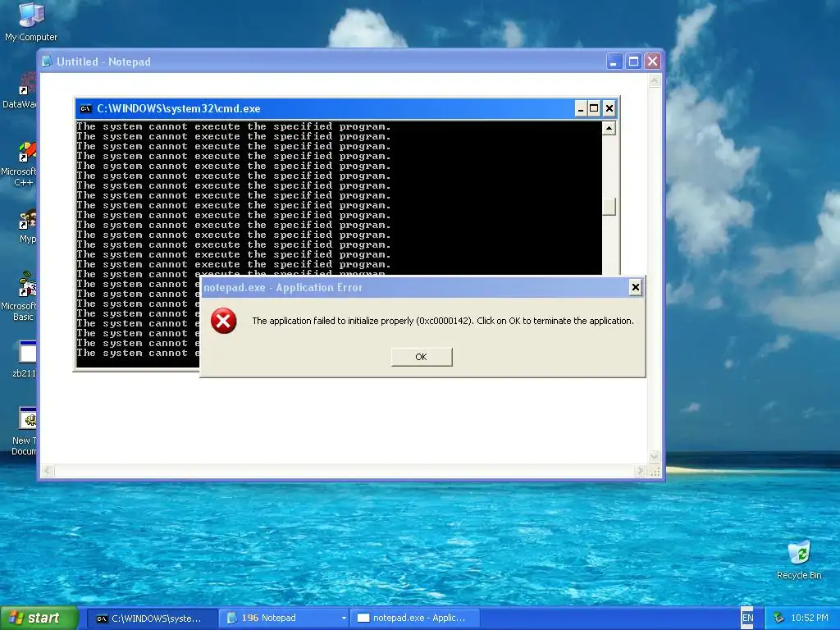
Task: Click the error message text with 0xc0000142
Action: 442,321
